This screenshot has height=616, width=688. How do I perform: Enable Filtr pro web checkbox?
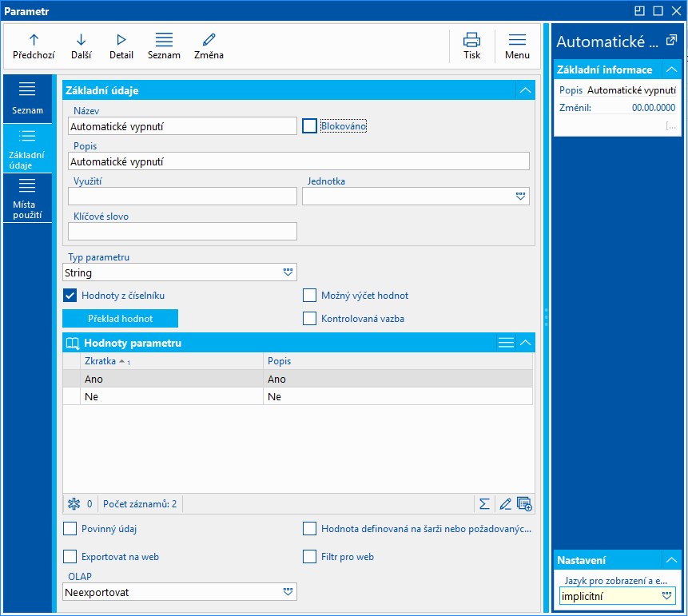pos(309,557)
